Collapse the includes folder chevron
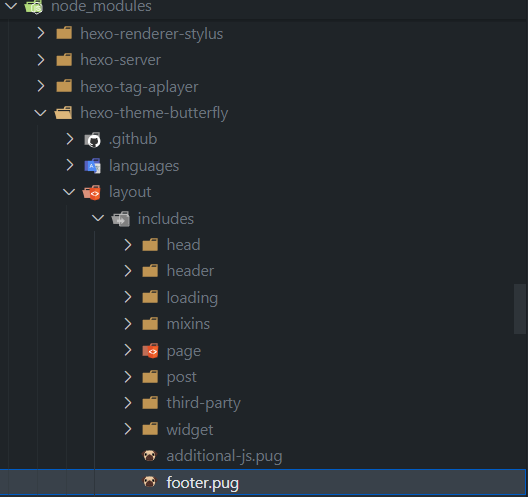Viewport: 528px width, 497px height. click(x=98, y=218)
